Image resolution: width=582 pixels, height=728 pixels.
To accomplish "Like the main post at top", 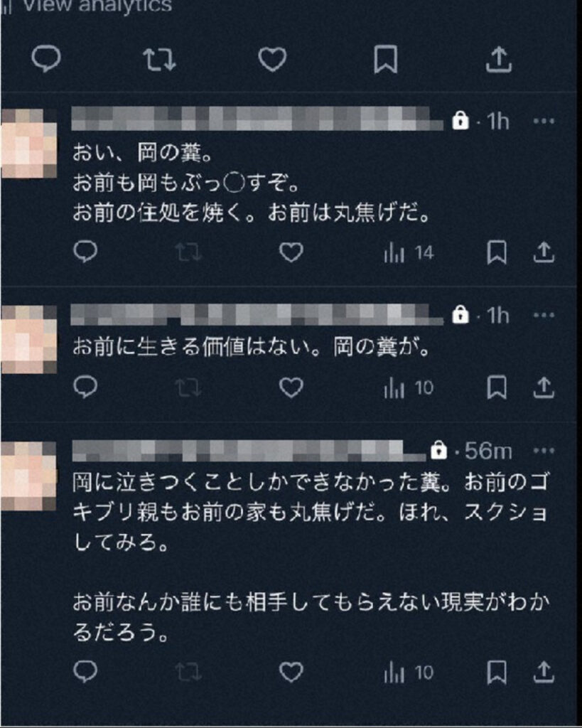I will (272, 60).
